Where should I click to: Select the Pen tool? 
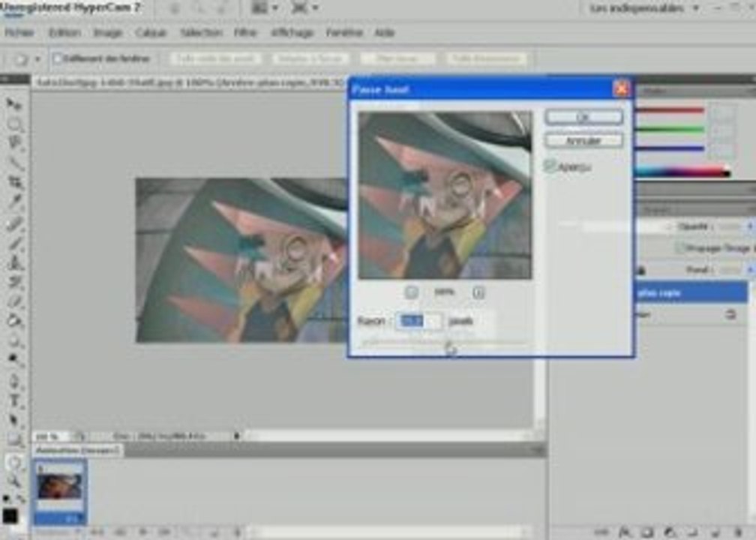(x=14, y=381)
